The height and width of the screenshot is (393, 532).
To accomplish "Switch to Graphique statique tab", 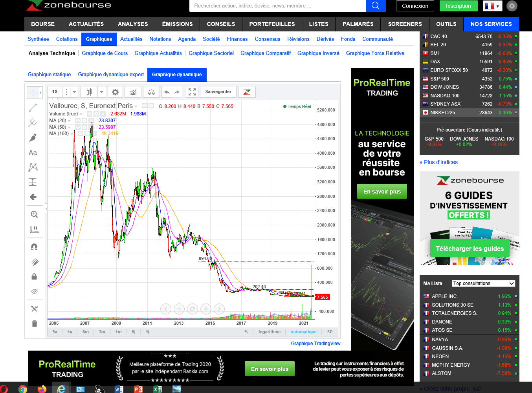I will click(x=49, y=75).
